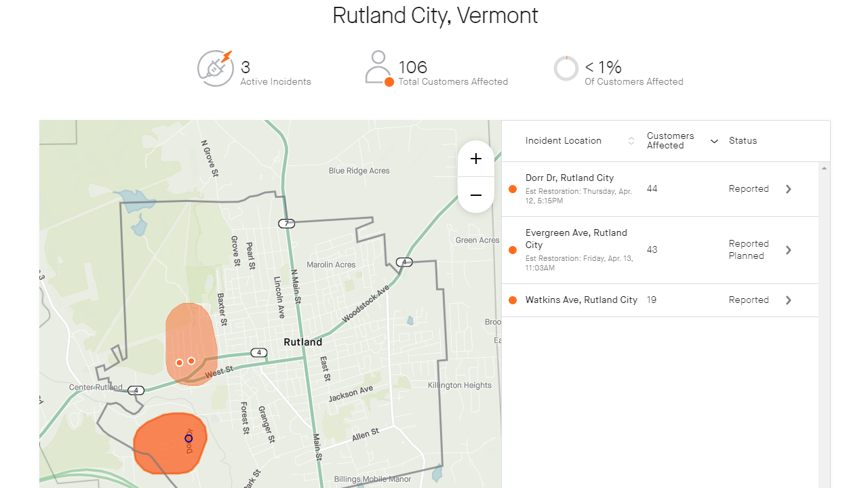Click the percentage ring icon
Viewport: 868px width, 488px height.
pyautogui.click(x=566, y=68)
